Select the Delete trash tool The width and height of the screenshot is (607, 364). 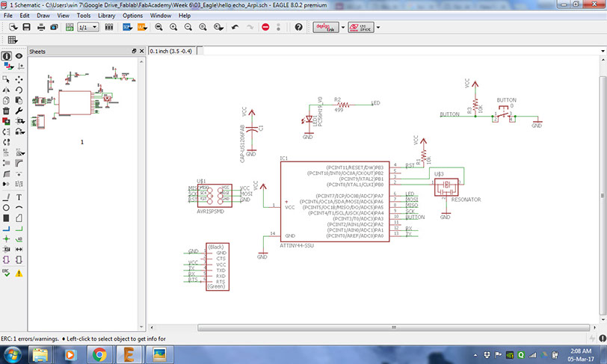point(7,111)
